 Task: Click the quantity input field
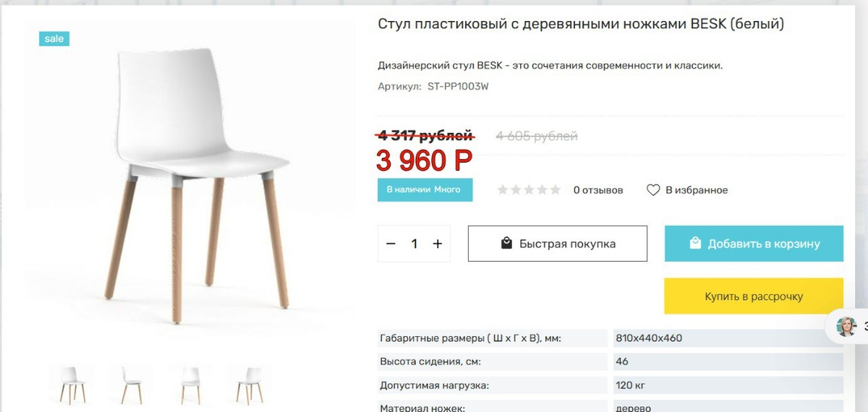(x=414, y=244)
